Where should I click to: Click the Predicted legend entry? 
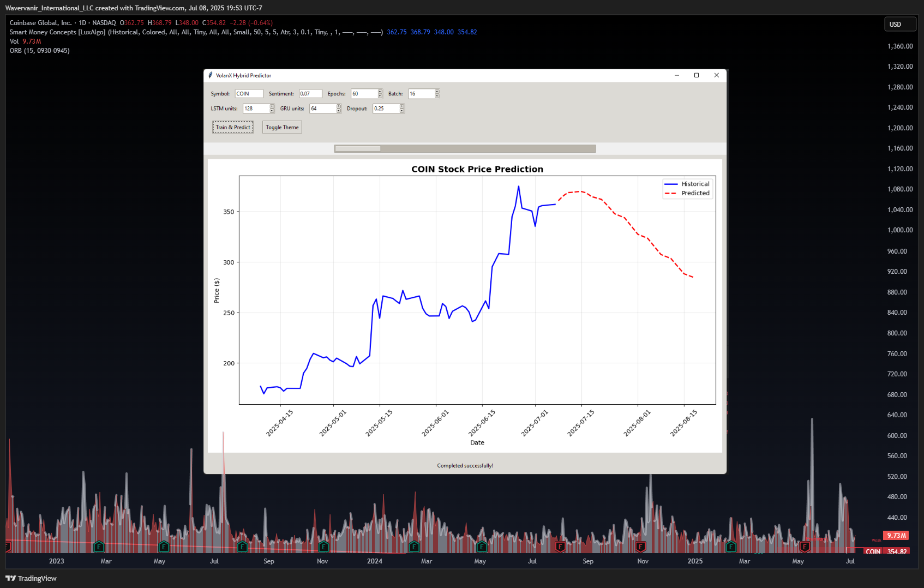click(687, 193)
